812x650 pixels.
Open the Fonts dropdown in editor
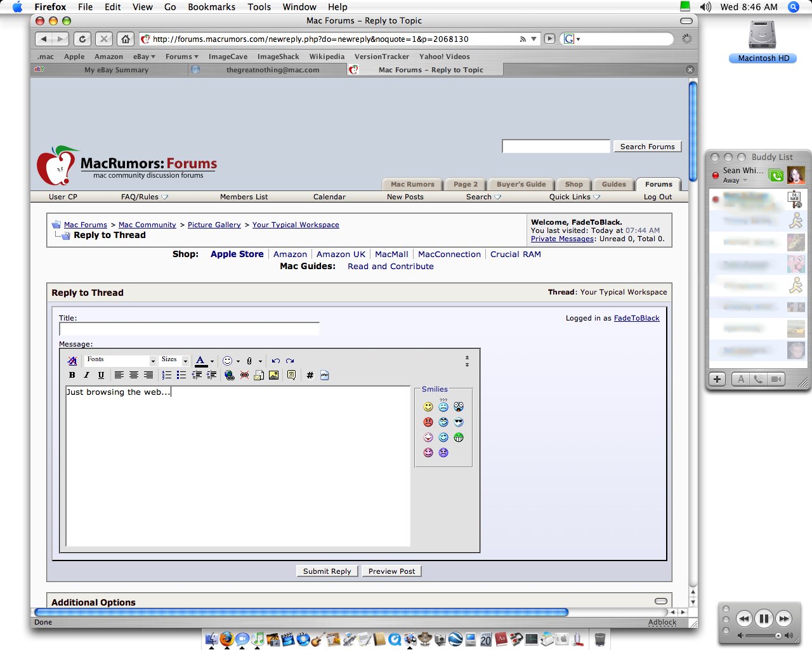[121, 360]
